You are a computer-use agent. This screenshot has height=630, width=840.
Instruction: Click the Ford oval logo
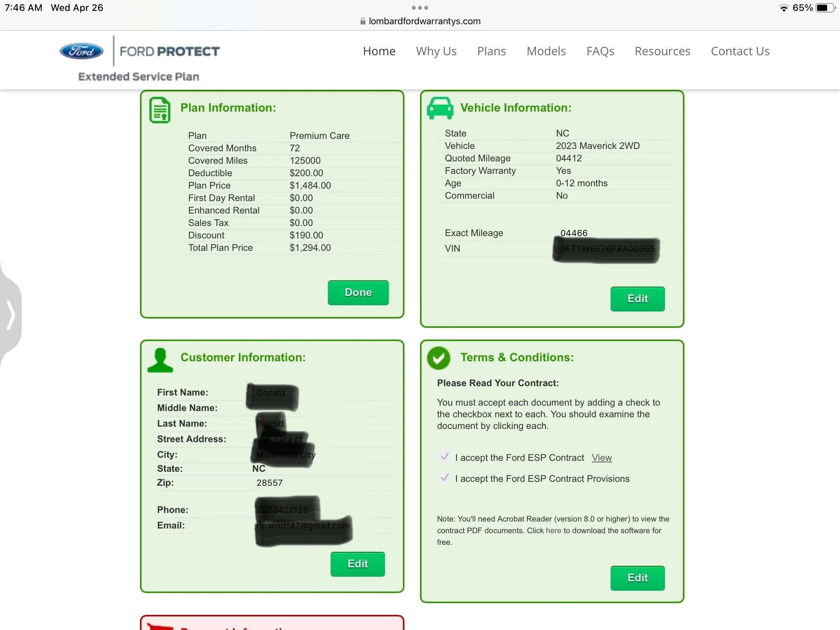pyautogui.click(x=81, y=51)
